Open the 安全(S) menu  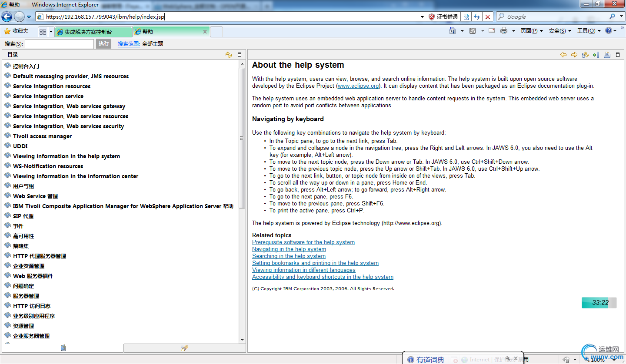pyautogui.click(x=560, y=31)
